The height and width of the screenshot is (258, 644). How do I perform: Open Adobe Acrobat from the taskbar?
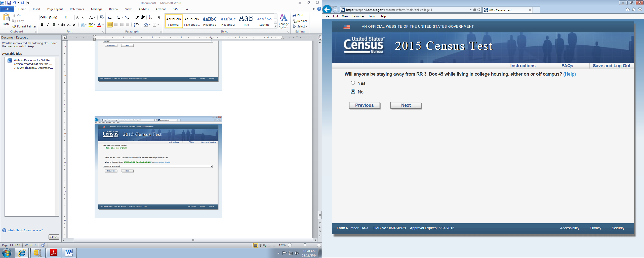54,253
